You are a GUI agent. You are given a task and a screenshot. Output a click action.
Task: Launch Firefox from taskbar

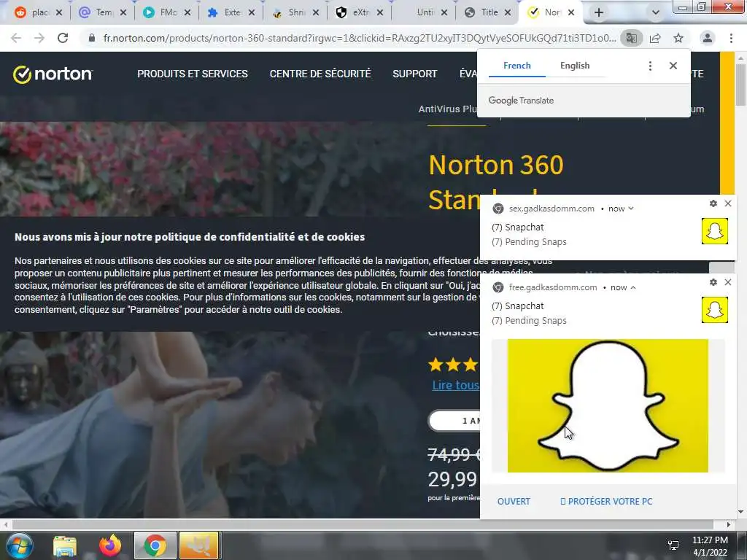point(110,545)
